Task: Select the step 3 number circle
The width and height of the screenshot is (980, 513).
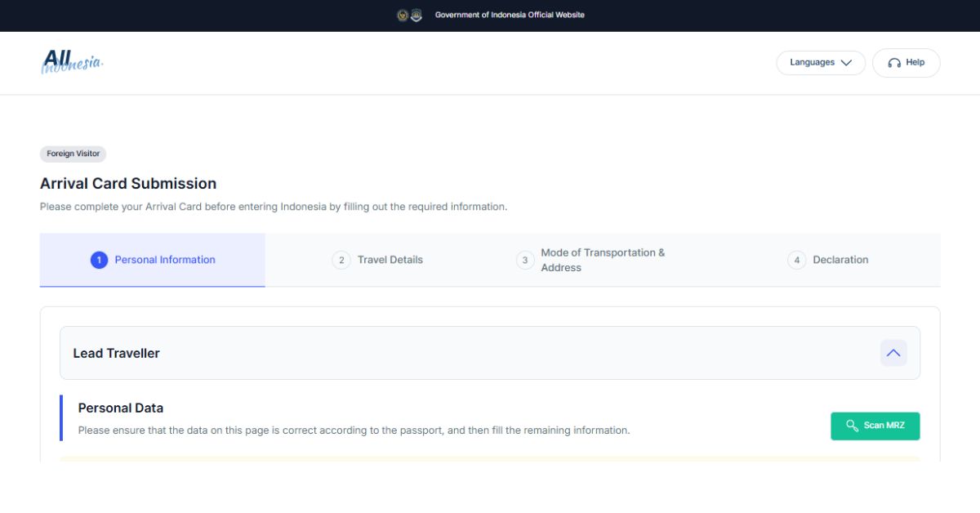Action: tap(524, 260)
